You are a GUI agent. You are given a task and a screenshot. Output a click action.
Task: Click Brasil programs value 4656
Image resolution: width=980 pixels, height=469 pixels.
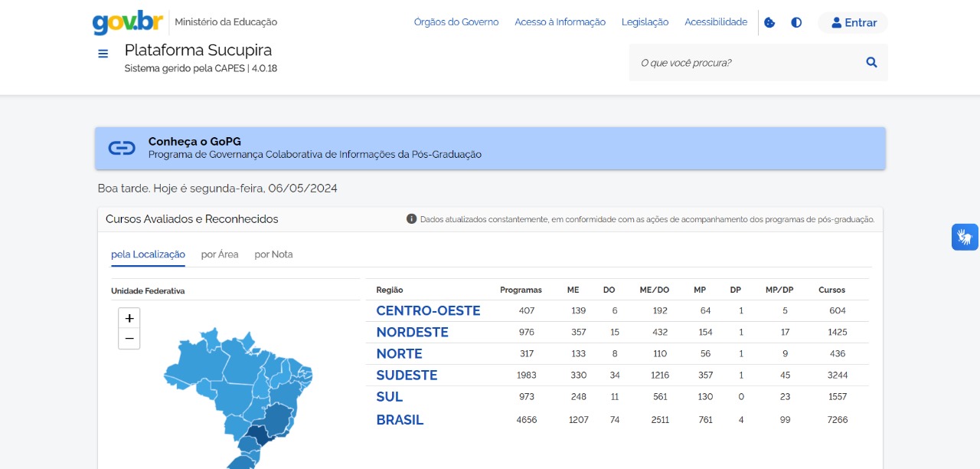pyautogui.click(x=527, y=419)
